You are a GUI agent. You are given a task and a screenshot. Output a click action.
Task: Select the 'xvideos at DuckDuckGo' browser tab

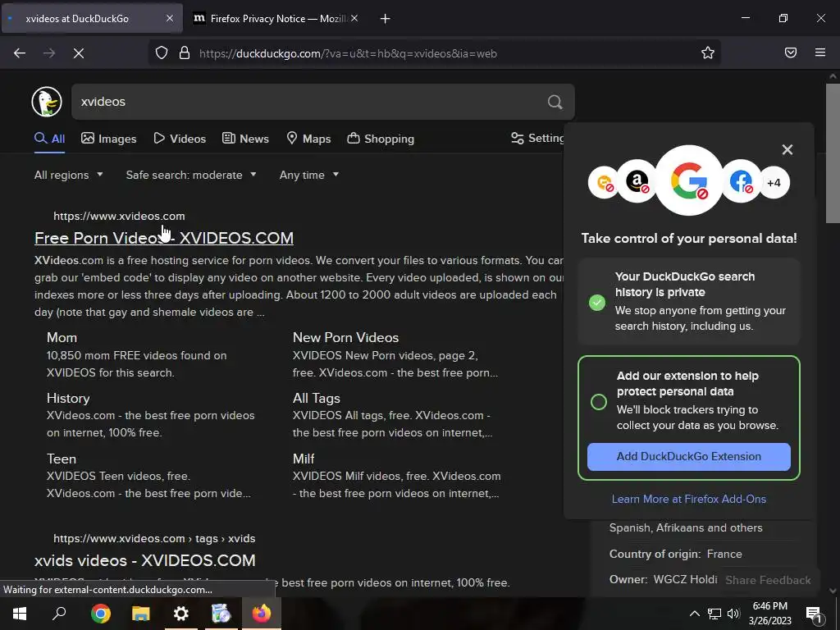tap(91, 19)
